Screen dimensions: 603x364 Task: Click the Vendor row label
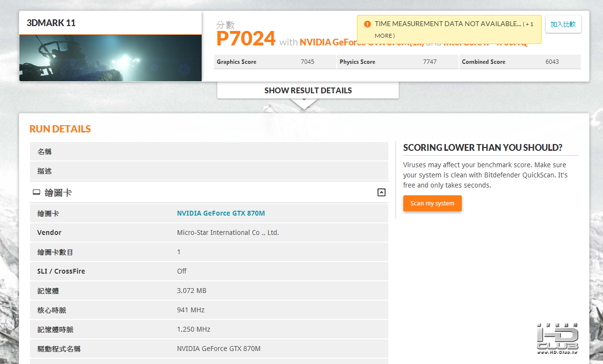click(49, 233)
